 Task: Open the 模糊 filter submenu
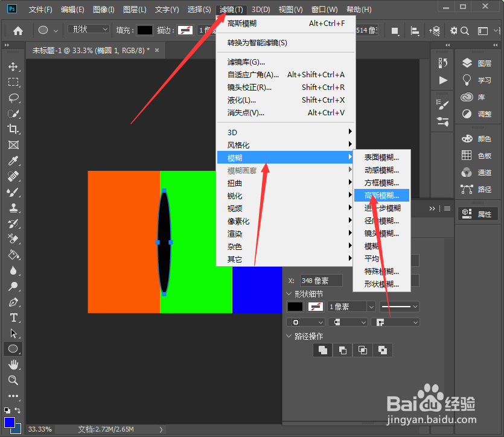click(x=285, y=158)
